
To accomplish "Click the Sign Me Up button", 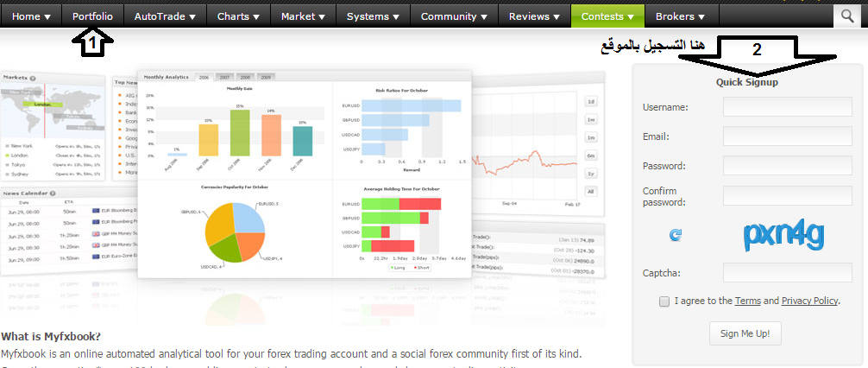I will point(745,333).
